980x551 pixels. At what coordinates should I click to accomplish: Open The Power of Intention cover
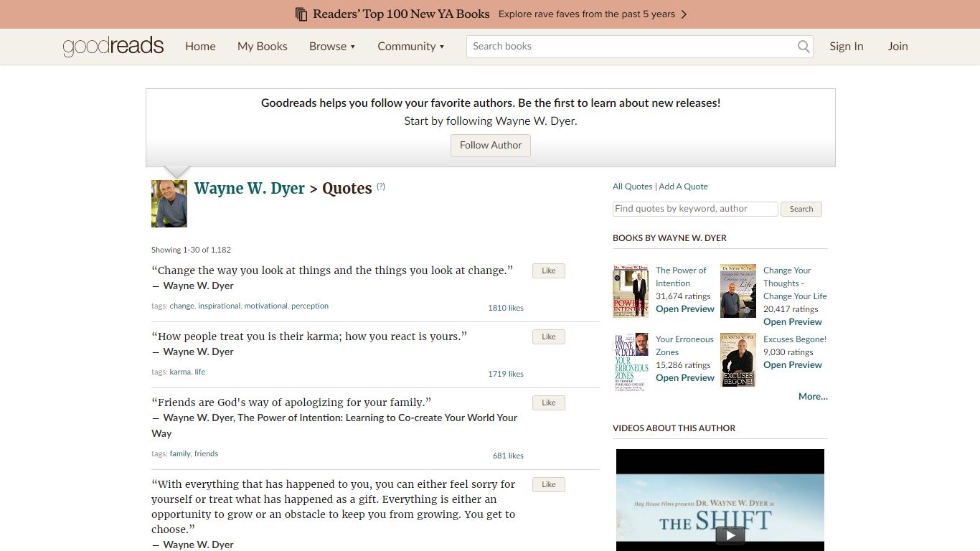pos(631,291)
